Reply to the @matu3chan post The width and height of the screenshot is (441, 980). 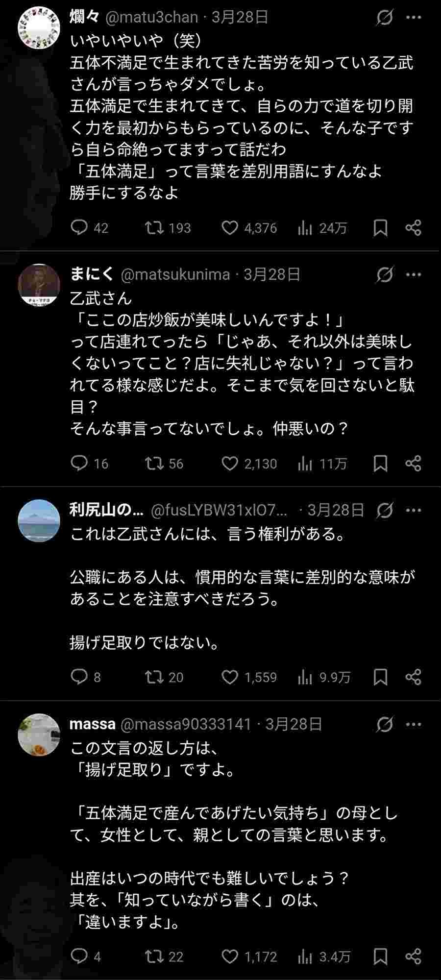coord(79,228)
